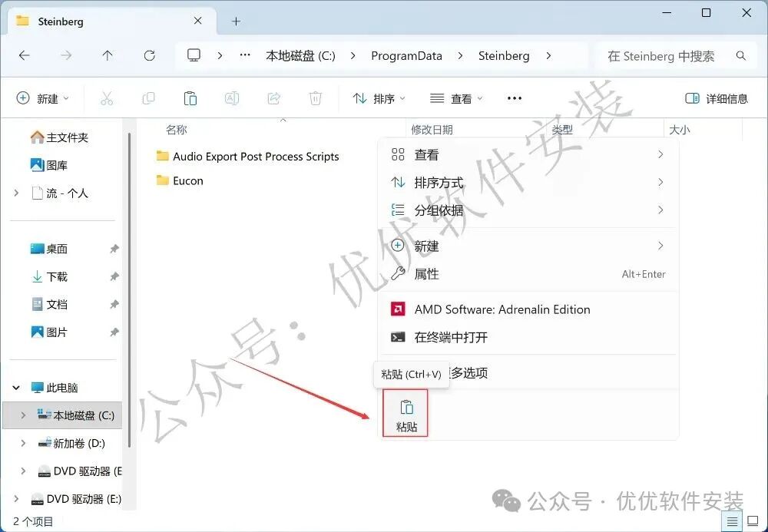Viewport: 768px width, 532px height.
Task: Expand the chevron after Steinberg in address bar
Action: (548, 56)
